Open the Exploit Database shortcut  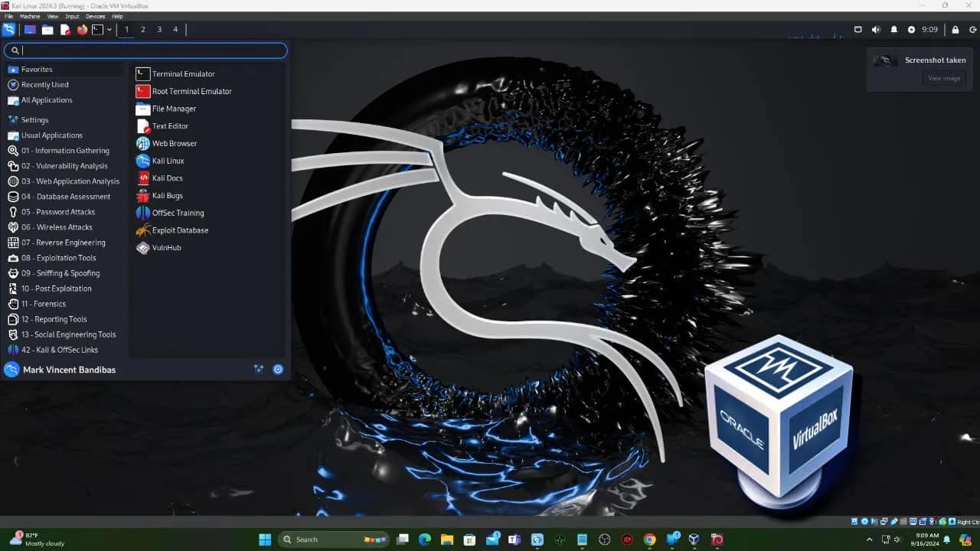(179, 230)
